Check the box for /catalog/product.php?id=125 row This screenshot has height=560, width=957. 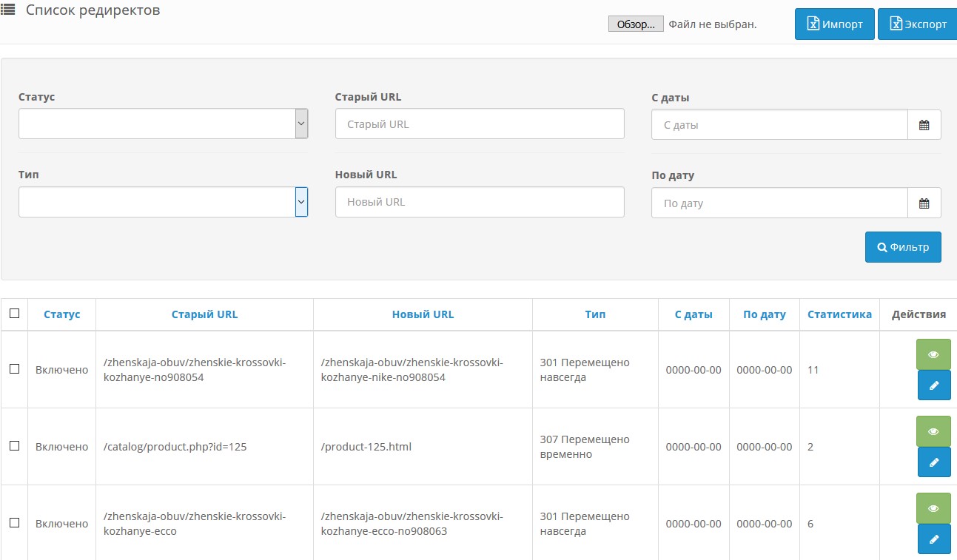click(x=14, y=446)
